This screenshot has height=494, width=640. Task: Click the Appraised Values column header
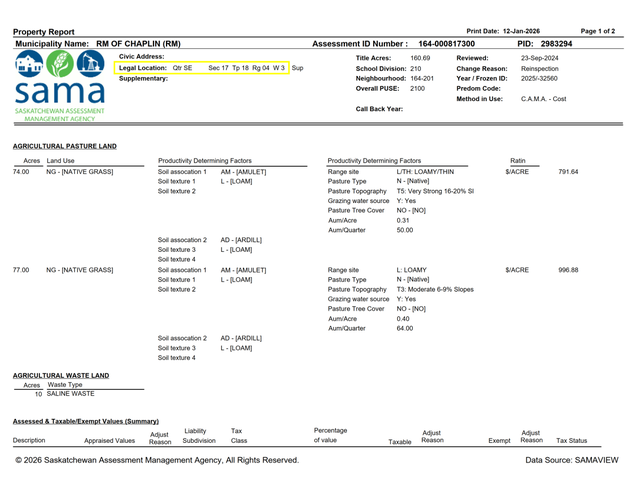click(x=109, y=440)
